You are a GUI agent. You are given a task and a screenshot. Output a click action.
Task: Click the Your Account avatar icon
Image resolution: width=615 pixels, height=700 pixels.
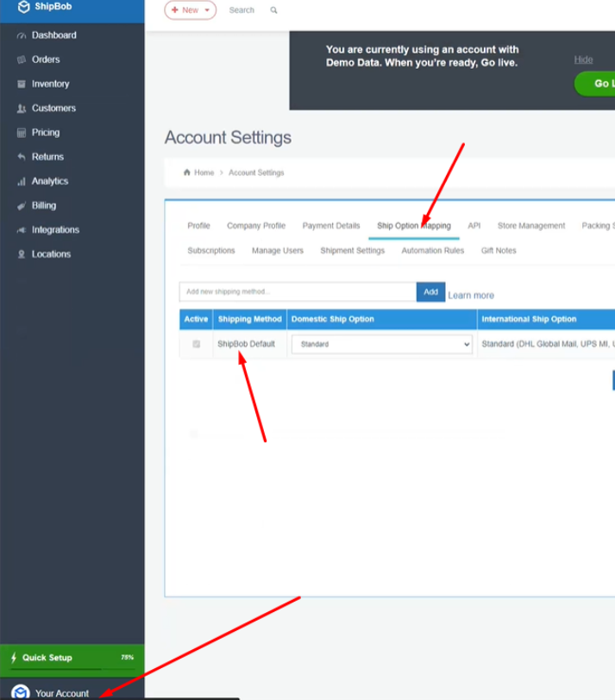21,692
